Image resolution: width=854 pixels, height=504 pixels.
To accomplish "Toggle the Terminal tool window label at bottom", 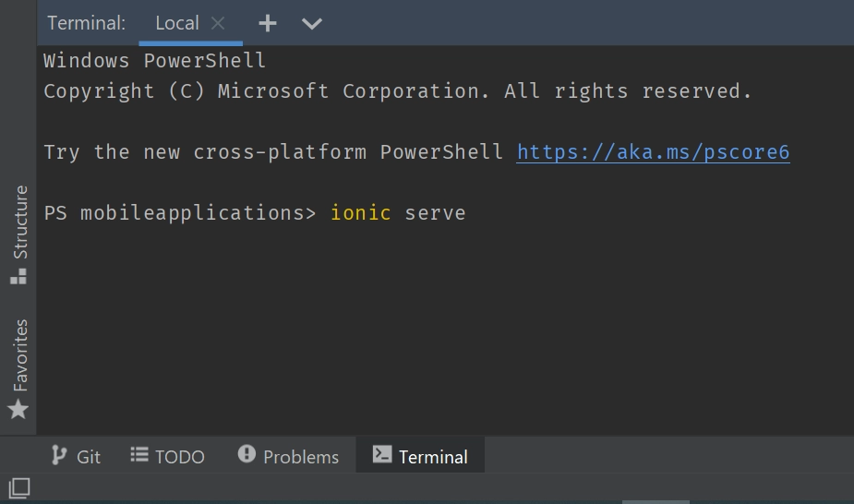I will point(433,457).
